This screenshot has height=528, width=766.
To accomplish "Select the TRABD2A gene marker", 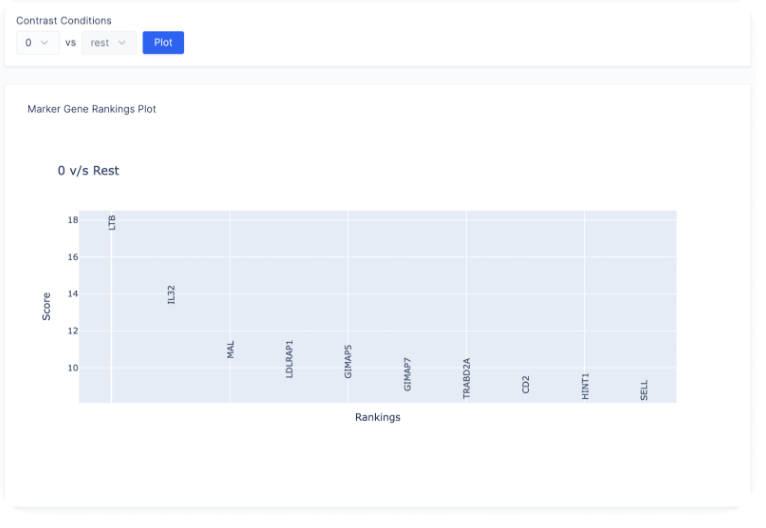I will [x=467, y=379].
